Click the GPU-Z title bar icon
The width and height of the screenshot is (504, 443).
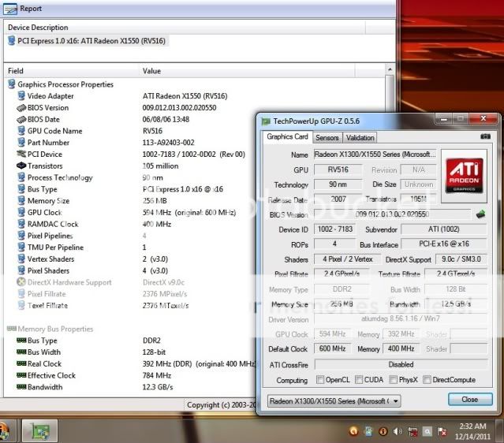(x=266, y=121)
